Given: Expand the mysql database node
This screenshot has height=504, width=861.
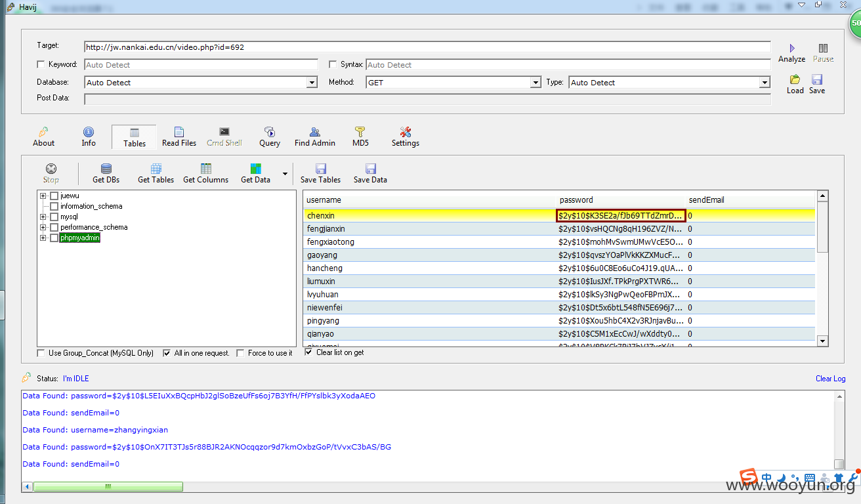Looking at the screenshot, I should coord(43,217).
